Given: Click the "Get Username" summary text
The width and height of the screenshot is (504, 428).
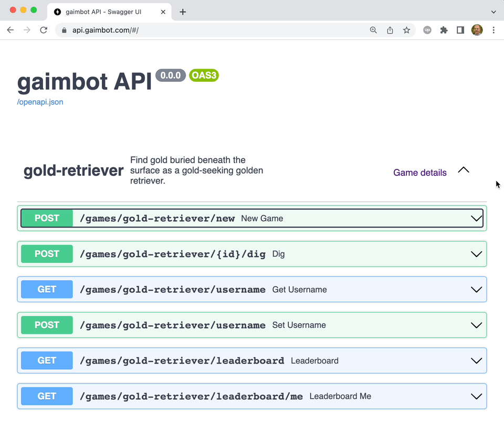Looking at the screenshot, I should tap(300, 290).
